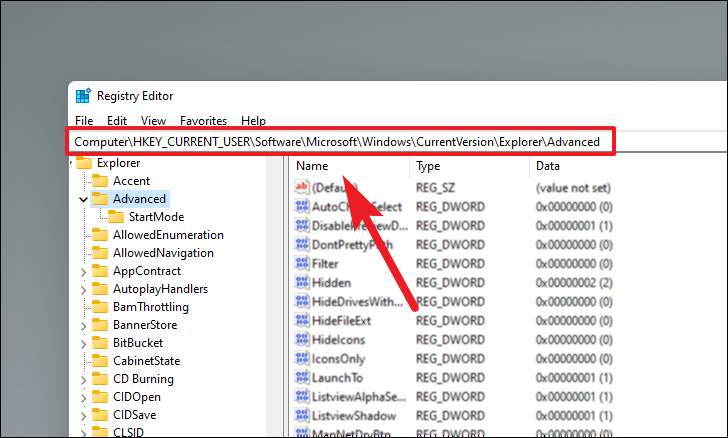Click the Registry Editor app icon in title bar
Screen dimensions: 728x438
tap(83, 96)
